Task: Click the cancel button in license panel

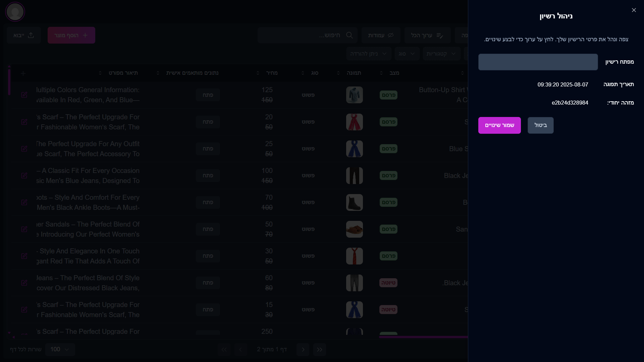Action: [540, 125]
